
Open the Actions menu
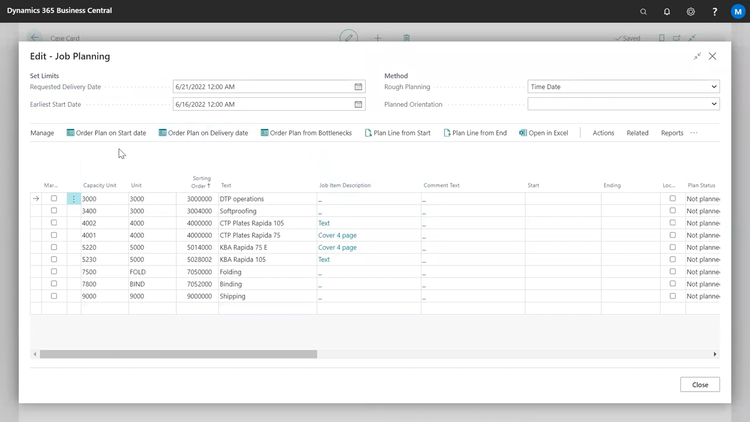[x=603, y=133]
